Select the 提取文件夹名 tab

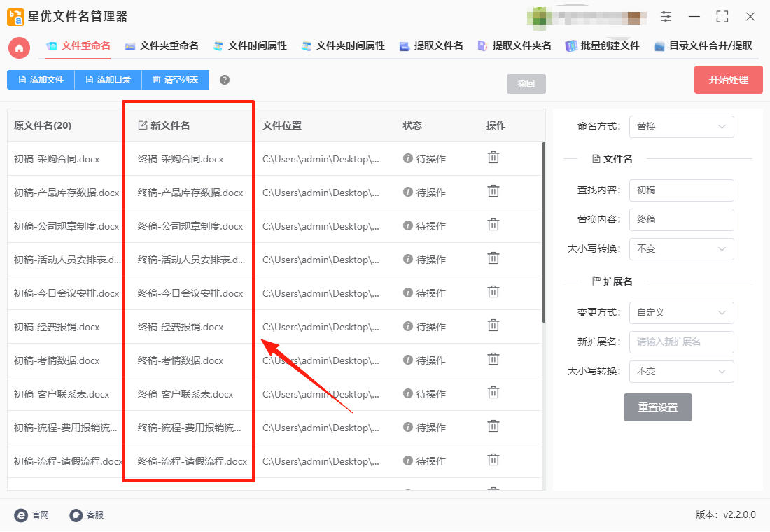click(x=514, y=46)
